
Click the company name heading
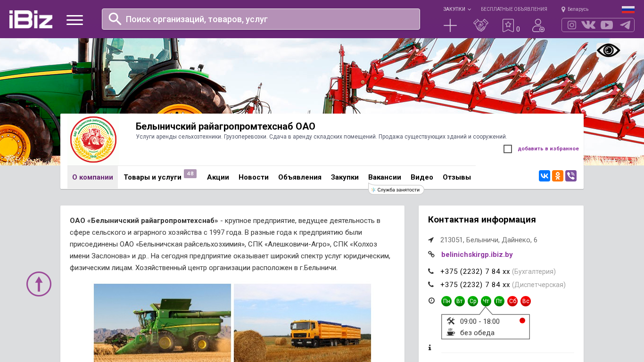click(225, 126)
